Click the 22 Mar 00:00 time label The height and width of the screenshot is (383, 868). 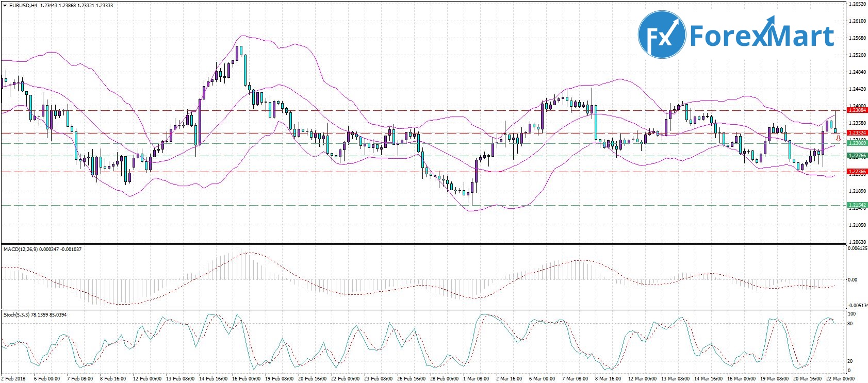pyautogui.click(x=840, y=379)
